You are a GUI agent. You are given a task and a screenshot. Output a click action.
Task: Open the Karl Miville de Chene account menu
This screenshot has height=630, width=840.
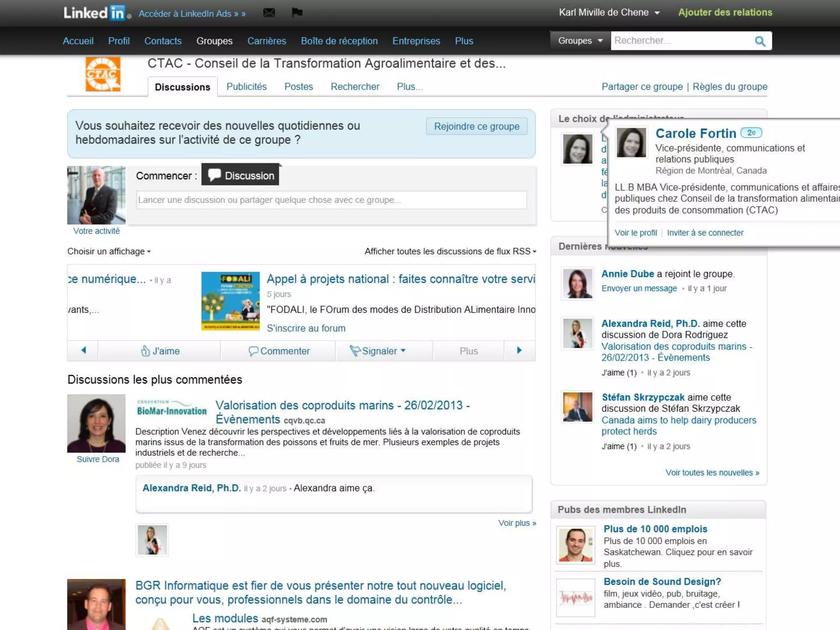tap(609, 12)
